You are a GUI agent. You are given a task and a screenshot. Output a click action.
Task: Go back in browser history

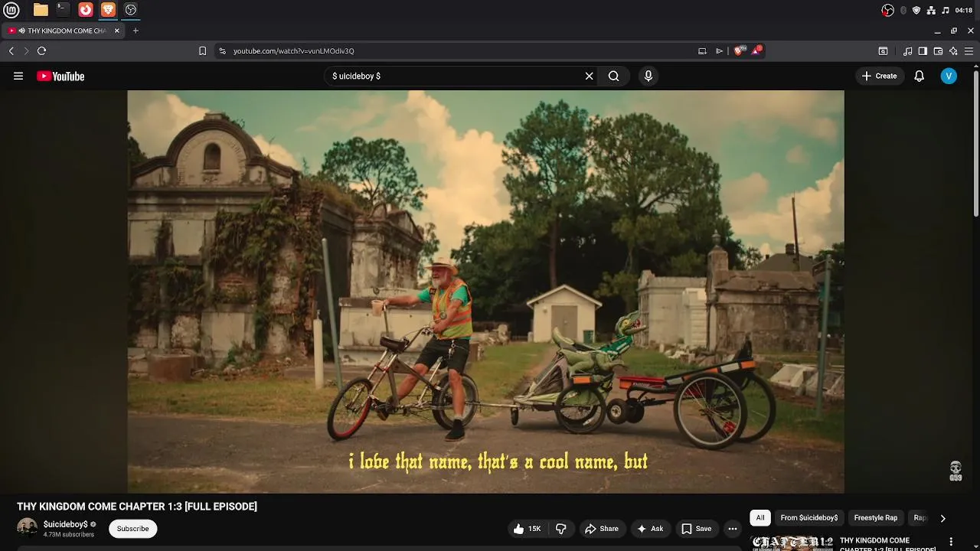click(x=11, y=51)
